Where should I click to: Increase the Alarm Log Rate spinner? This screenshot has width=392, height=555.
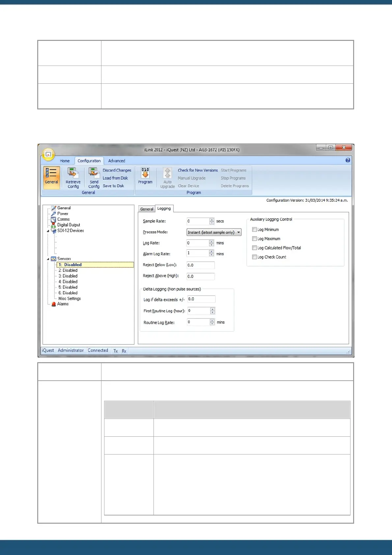(x=211, y=252)
